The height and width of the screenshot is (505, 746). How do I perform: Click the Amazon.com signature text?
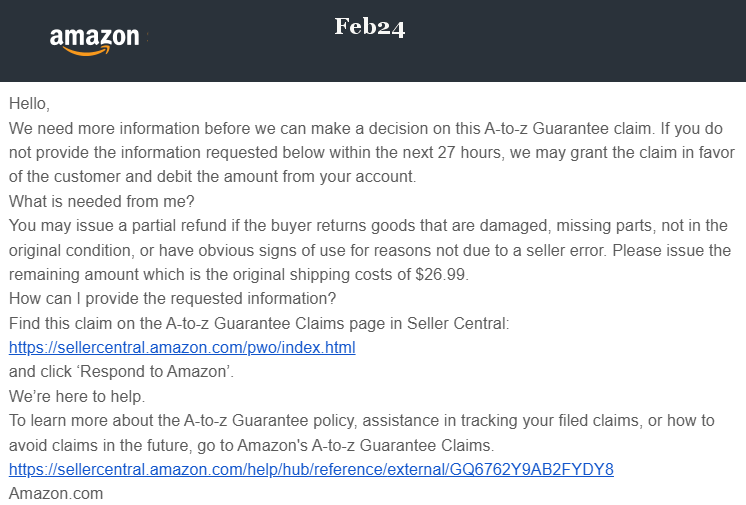pos(56,494)
